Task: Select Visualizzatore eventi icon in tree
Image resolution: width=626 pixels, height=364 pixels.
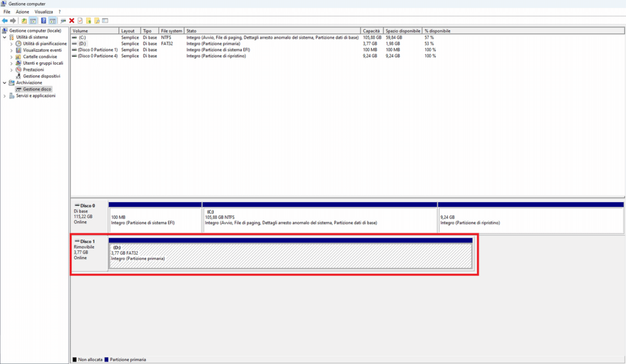Action: (x=18, y=50)
